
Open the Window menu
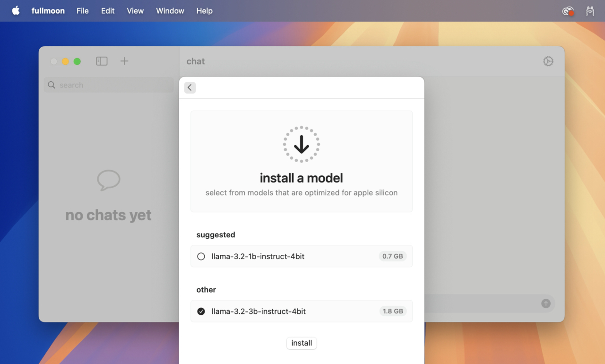coord(170,10)
